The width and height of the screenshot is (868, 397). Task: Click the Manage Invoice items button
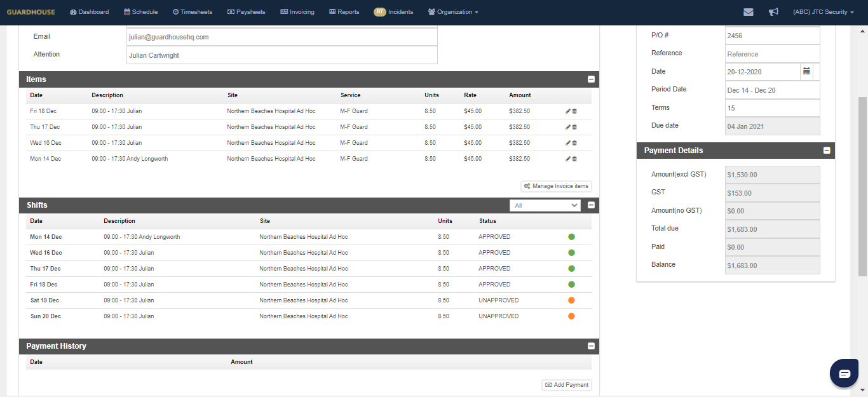(x=557, y=186)
